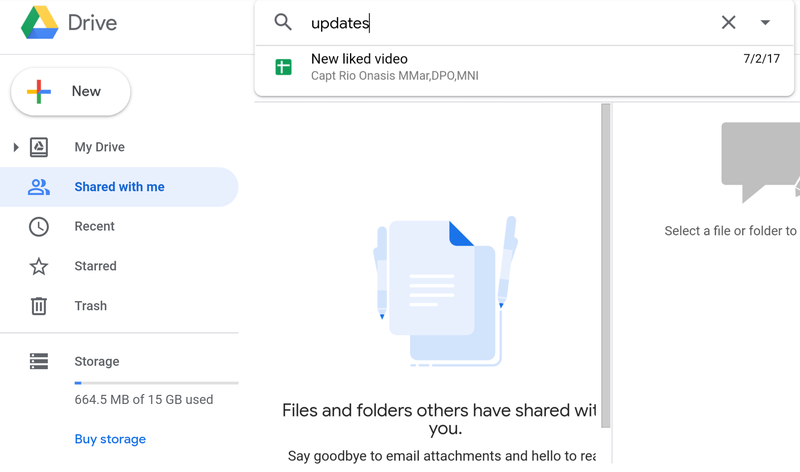The height and width of the screenshot is (472, 800).
Task: Click the Starred star icon
Action: point(39,266)
